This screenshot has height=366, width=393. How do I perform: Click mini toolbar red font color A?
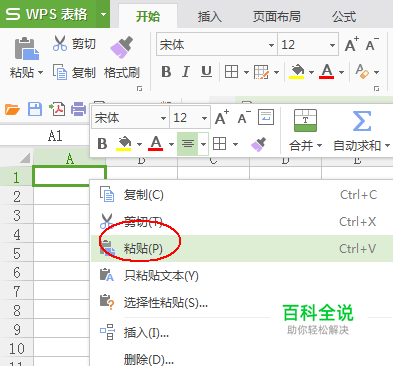(x=156, y=144)
